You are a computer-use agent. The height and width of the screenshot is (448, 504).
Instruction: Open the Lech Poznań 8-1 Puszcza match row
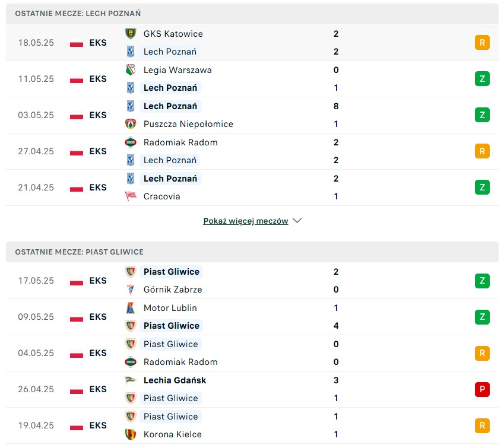click(252, 115)
